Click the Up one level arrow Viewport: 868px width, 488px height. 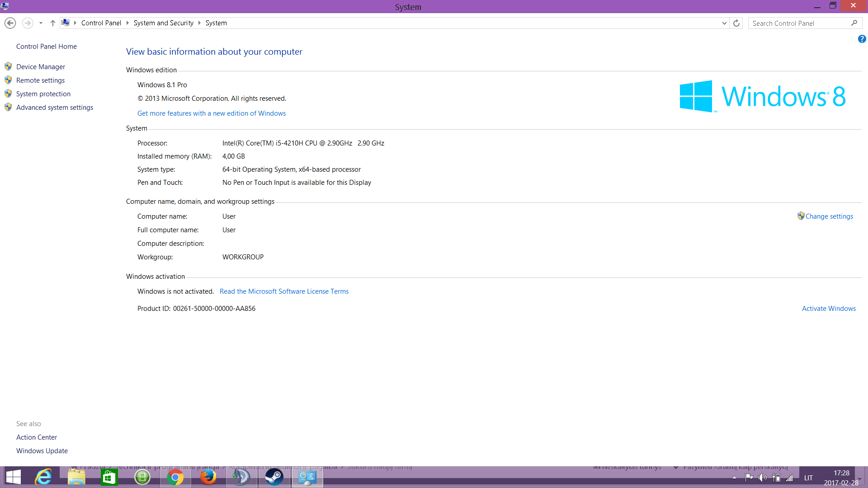coord(52,23)
